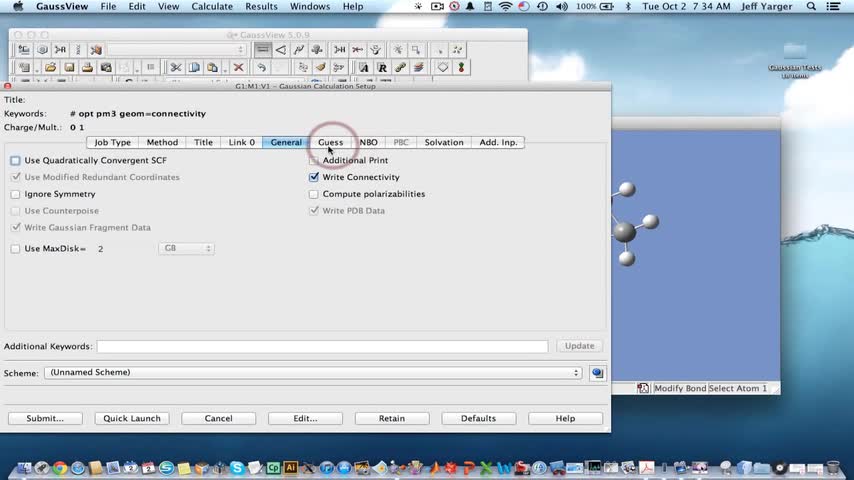Viewport: 854px width, 480px height.
Task: Click the Undo arrow icon
Action: click(261, 68)
